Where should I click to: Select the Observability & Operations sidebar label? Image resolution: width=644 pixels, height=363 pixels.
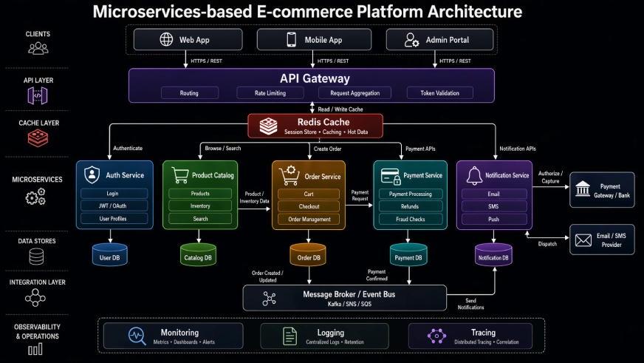click(38, 331)
